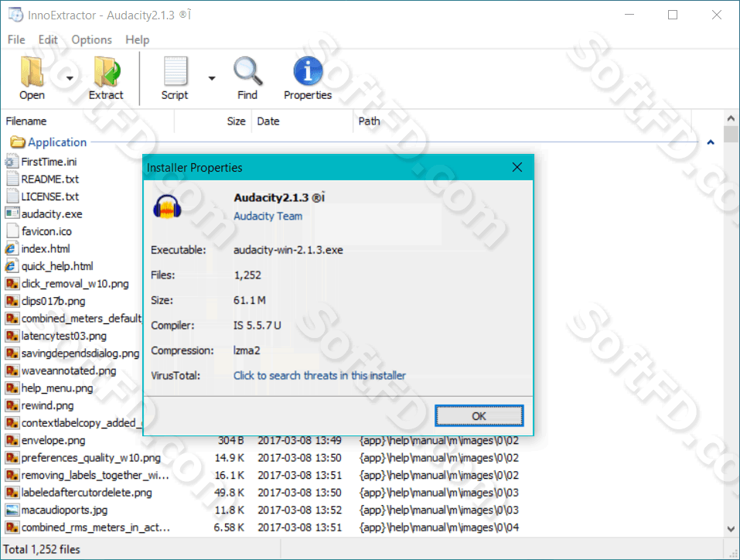740x560 pixels.
Task: Click the installer size value 61.1 M
Action: click(x=250, y=300)
